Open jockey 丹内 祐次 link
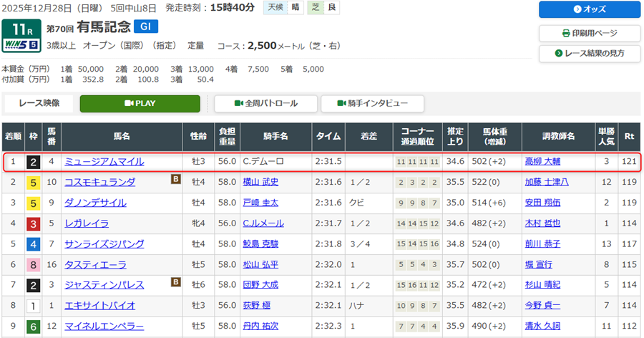Screen dimensions: 644x338 260,326
